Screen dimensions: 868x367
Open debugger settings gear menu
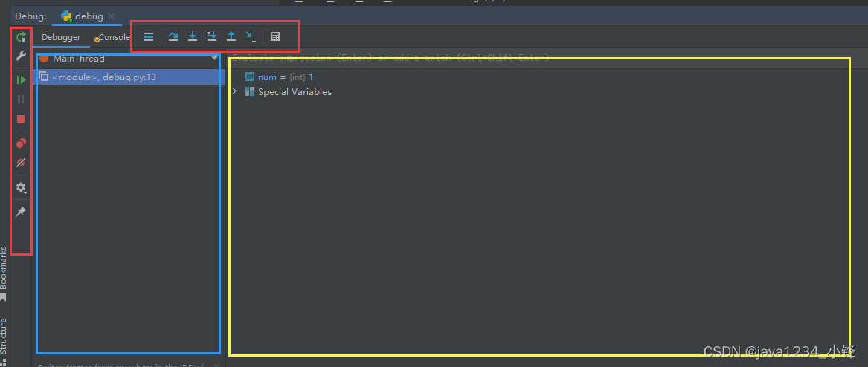pyautogui.click(x=21, y=187)
